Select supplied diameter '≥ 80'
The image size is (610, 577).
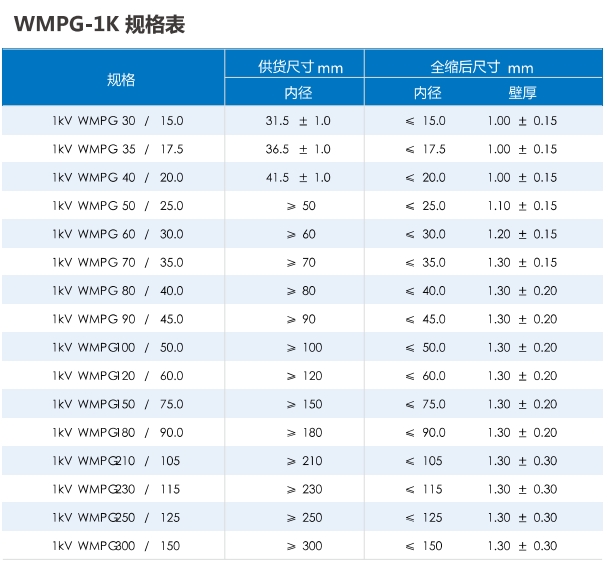click(x=301, y=291)
